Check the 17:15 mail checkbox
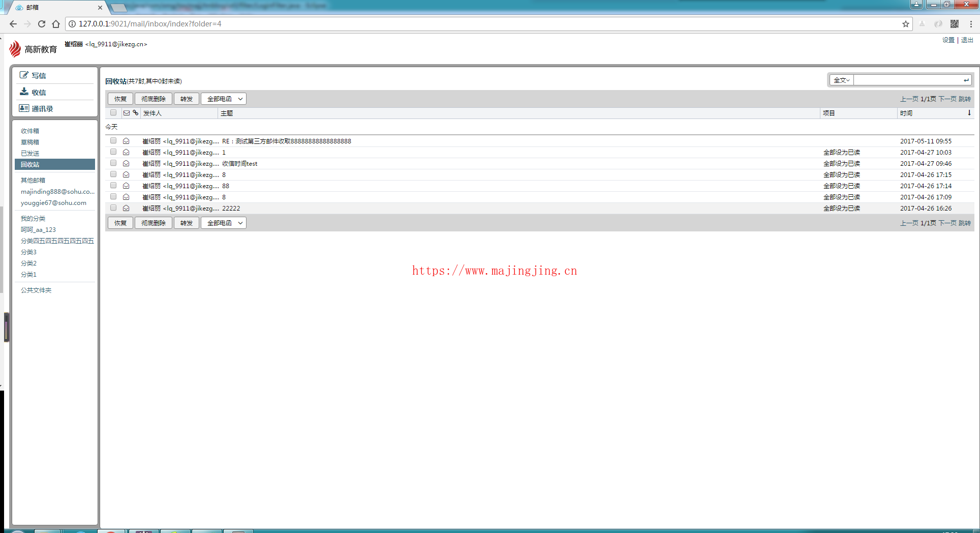980x533 pixels. (113, 174)
